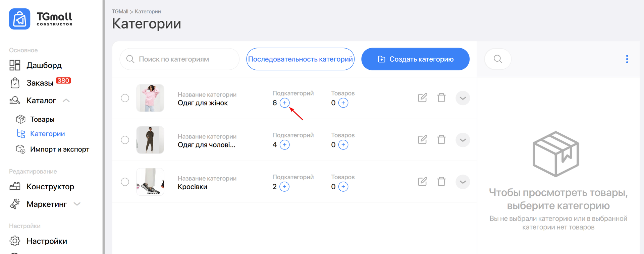
Task: Add subcategory to Одяг для жінок
Action: (284, 103)
